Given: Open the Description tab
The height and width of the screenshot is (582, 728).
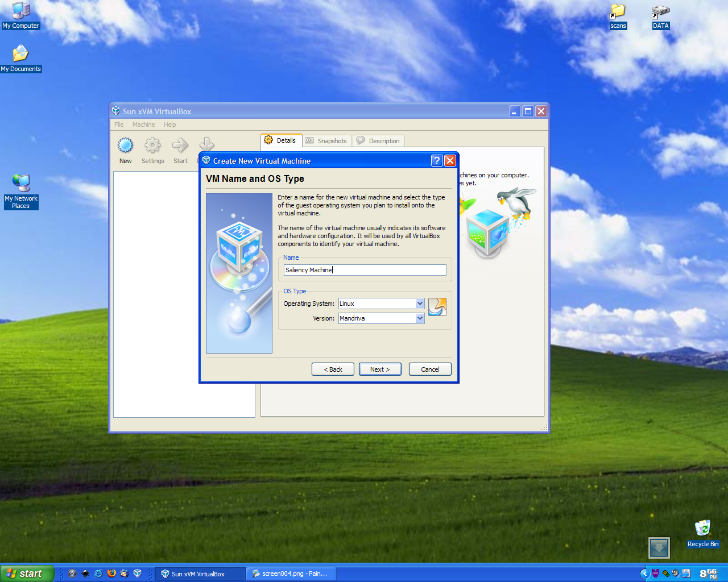Looking at the screenshot, I should click(379, 141).
